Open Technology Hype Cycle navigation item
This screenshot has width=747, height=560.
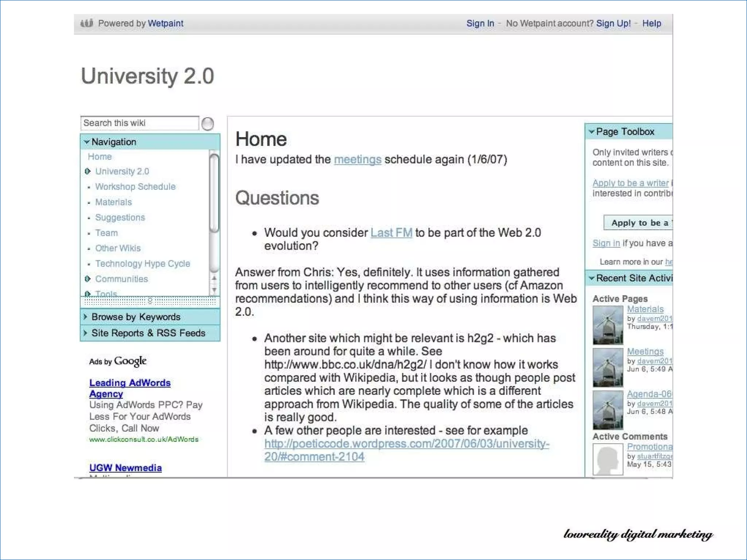[x=143, y=264]
